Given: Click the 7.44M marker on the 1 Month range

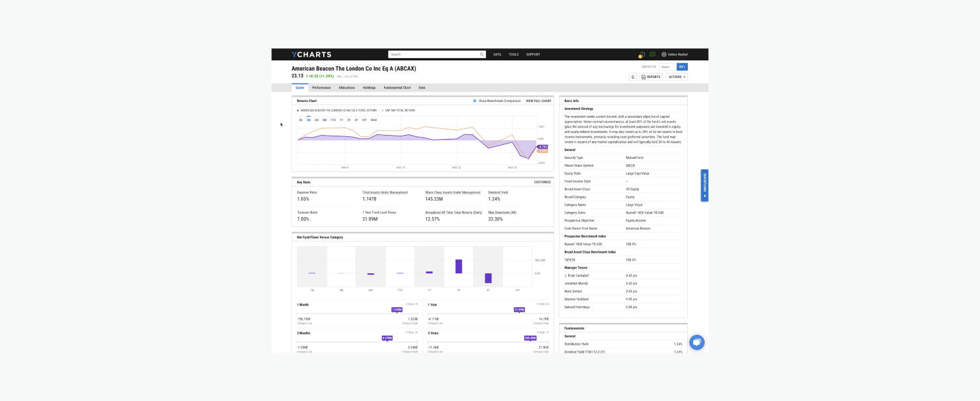Looking at the screenshot, I should pos(398,309).
